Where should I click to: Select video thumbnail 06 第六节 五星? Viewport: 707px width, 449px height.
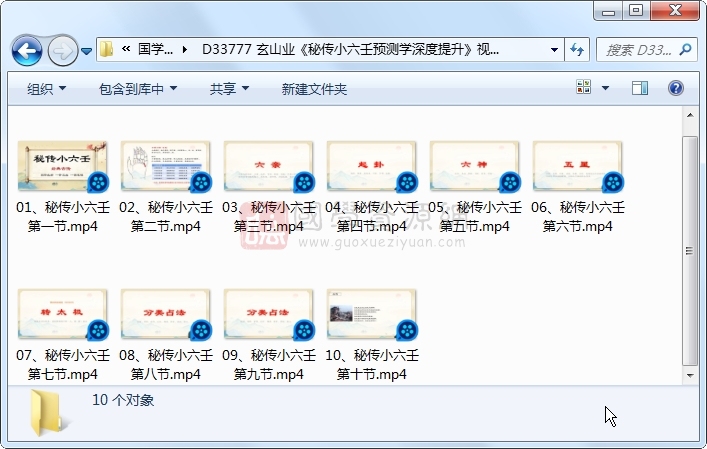tap(577, 166)
